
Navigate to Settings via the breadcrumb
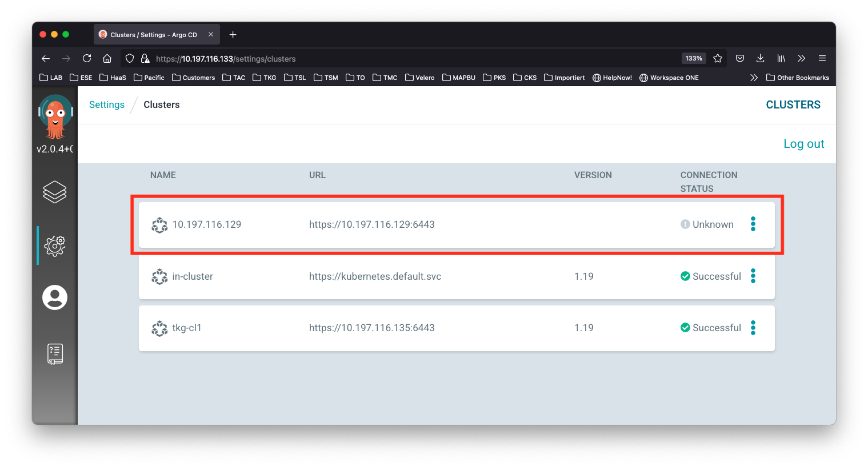pyautogui.click(x=106, y=104)
